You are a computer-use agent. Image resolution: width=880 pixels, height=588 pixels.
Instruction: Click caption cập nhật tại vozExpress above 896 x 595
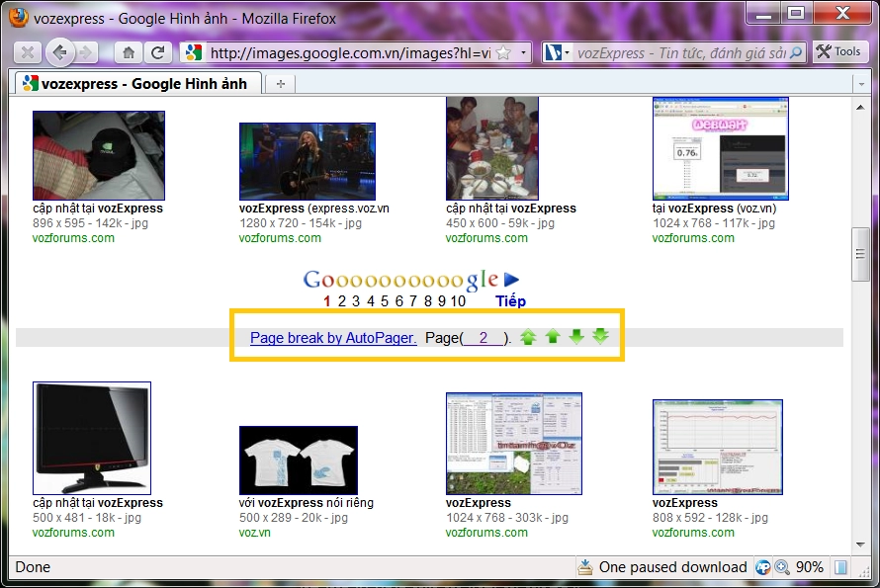[98, 209]
